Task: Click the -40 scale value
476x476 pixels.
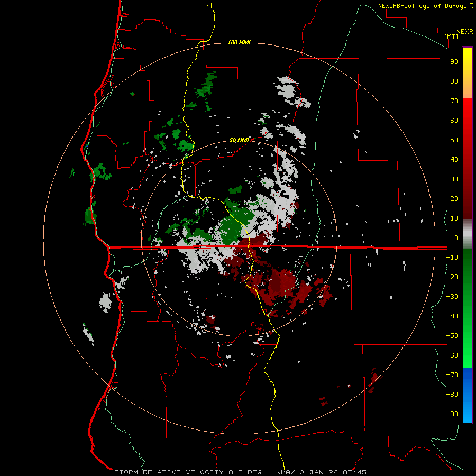Action: click(452, 316)
